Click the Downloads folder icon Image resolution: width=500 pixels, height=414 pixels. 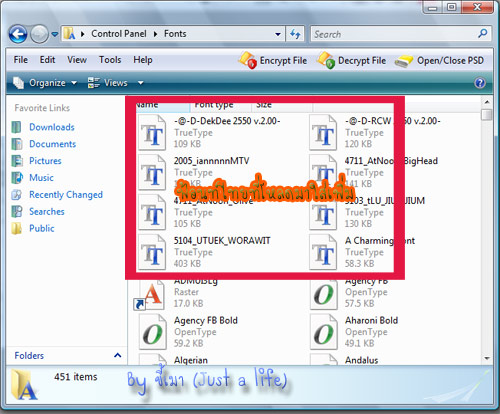(17, 127)
